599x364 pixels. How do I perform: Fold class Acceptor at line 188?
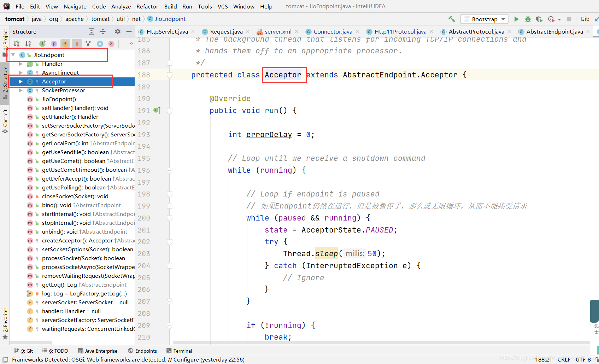tap(170, 75)
